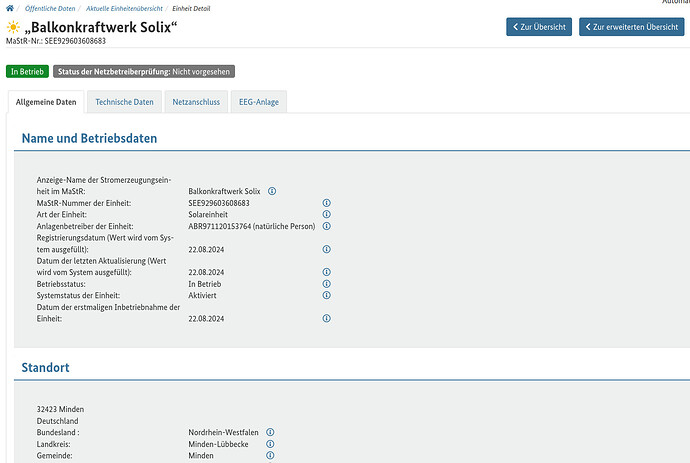Show info icon for Gemeinde Minden
The height and width of the screenshot is (463, 690).
270,455
